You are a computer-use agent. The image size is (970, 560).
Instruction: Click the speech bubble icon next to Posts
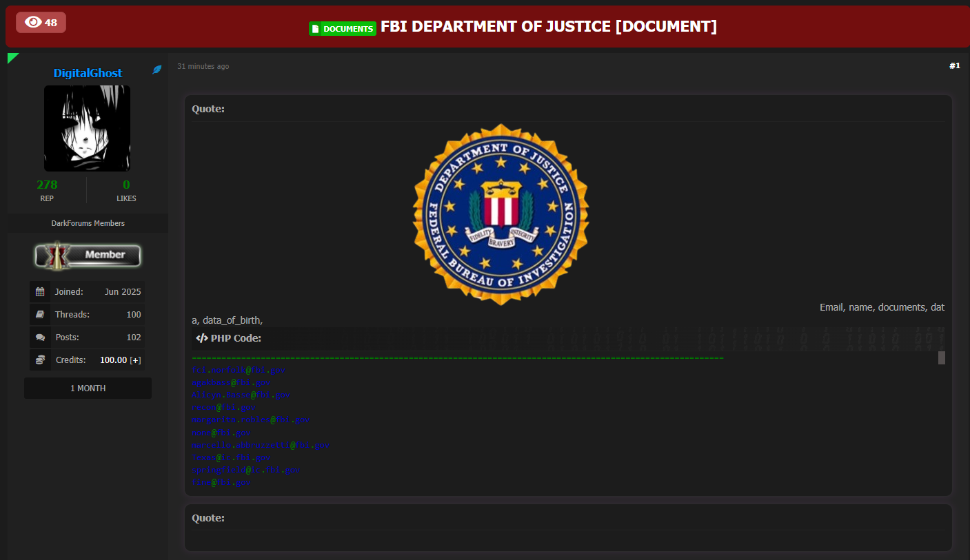[x=39, y=337]
